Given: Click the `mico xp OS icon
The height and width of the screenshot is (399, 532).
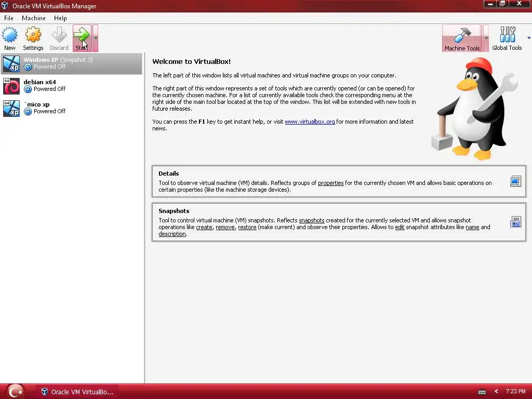Looking at the screenshot, I should pyautogui.click(x=11, y=108).
